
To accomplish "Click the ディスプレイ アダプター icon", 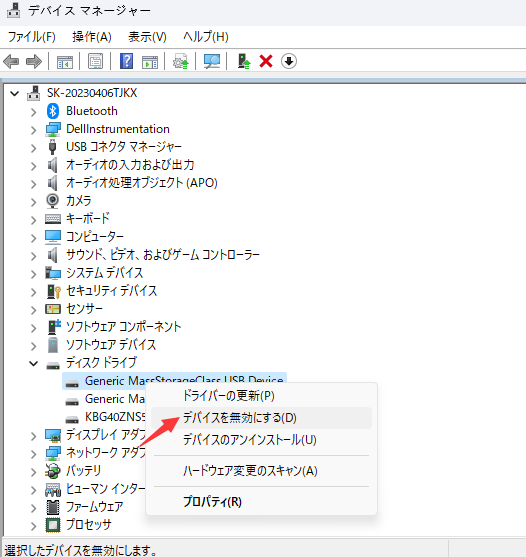I will (x=53, y=435).
